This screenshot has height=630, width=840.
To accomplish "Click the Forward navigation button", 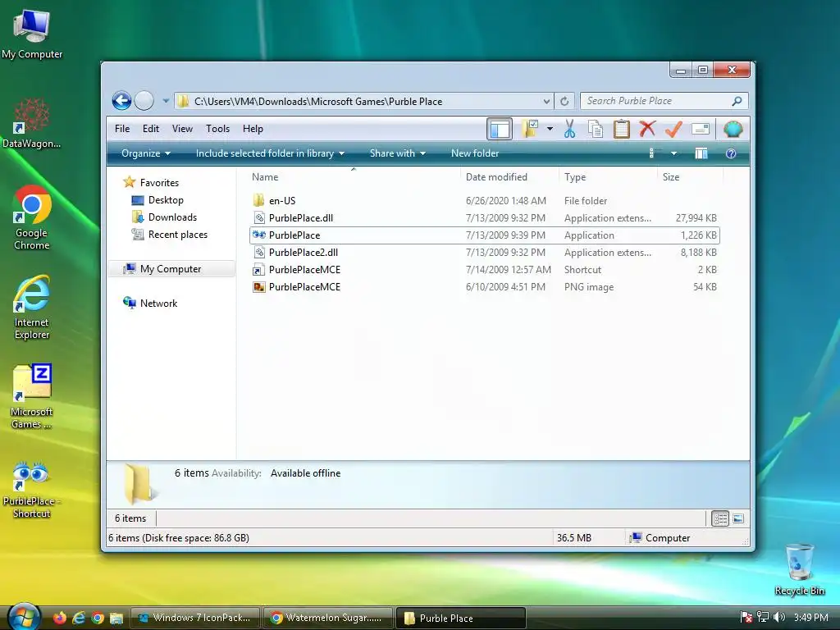I will pyautogui.click(x=144, y=101).
